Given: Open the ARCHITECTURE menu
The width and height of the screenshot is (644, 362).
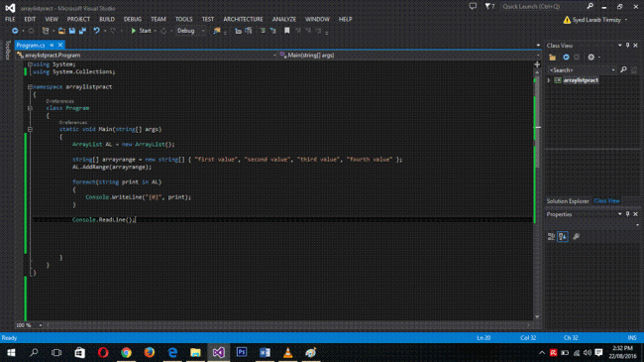Looking at the screenshot, I should tap(243, 19).
